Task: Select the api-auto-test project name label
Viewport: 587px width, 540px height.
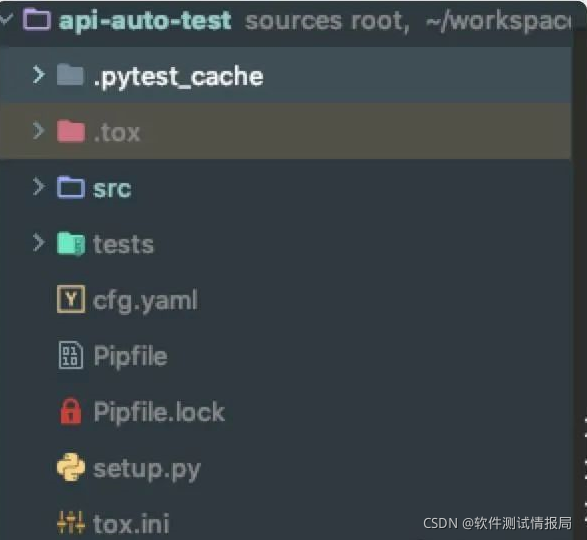Action: 145,21
